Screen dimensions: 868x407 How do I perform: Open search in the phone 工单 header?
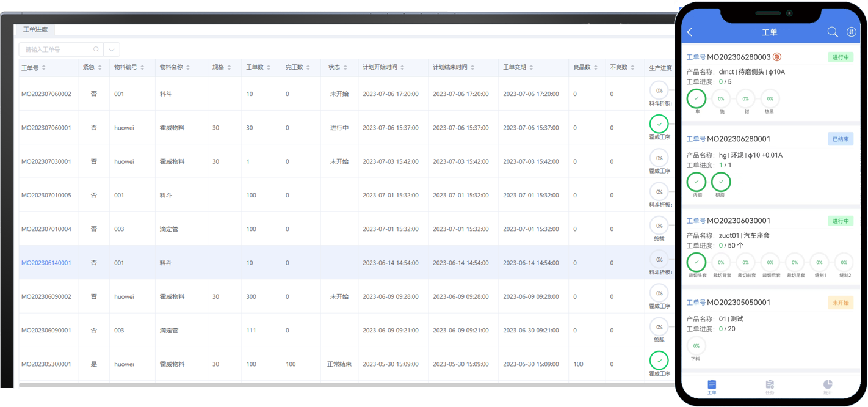[x=833, y=32]
